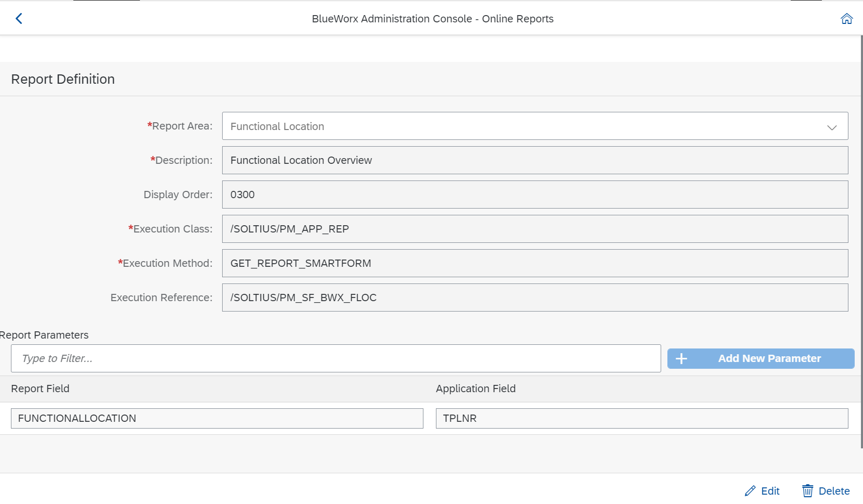Click the Report Area label
Viewport: 863px width, 504px height.
click(180, 126)
